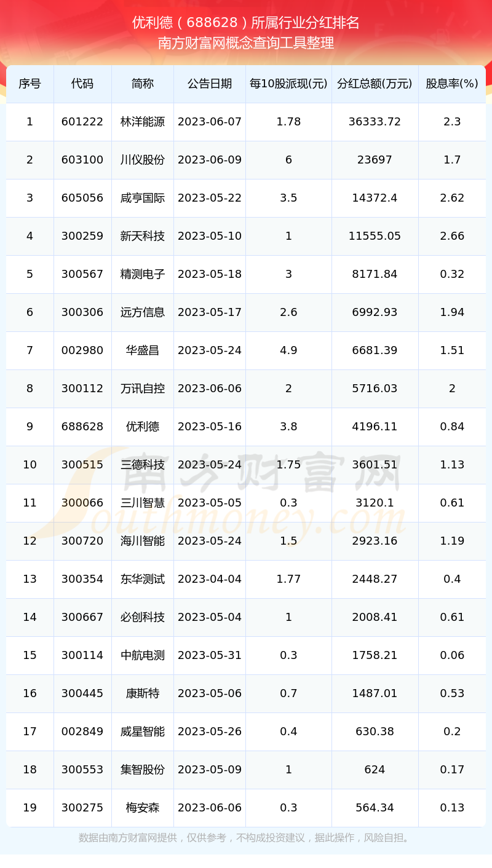Screen dimensions: 492x868
Task: Select the 梅安森 row name
Action: (143, 808)
